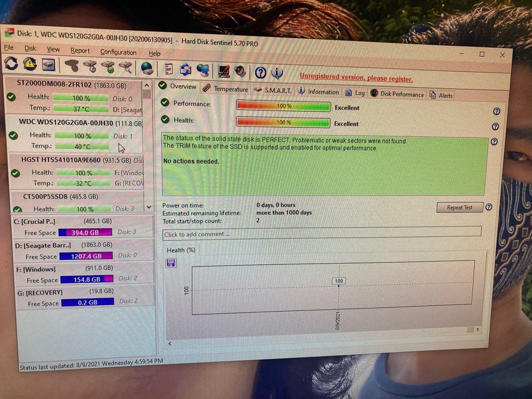The width and height of the screenshot is (532, 399).
Task: Switch to the Disk Performance tab
Action: [398, 94]
